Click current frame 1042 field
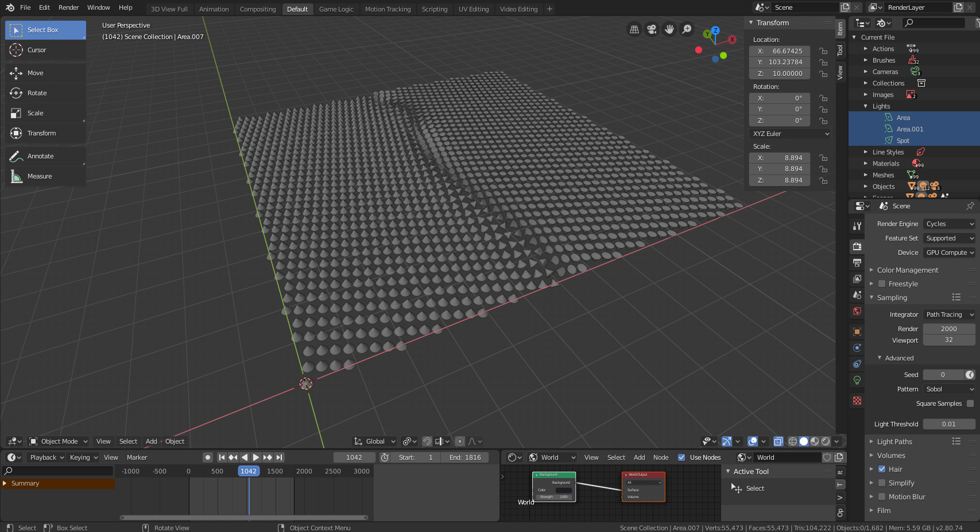 [354, 457]
